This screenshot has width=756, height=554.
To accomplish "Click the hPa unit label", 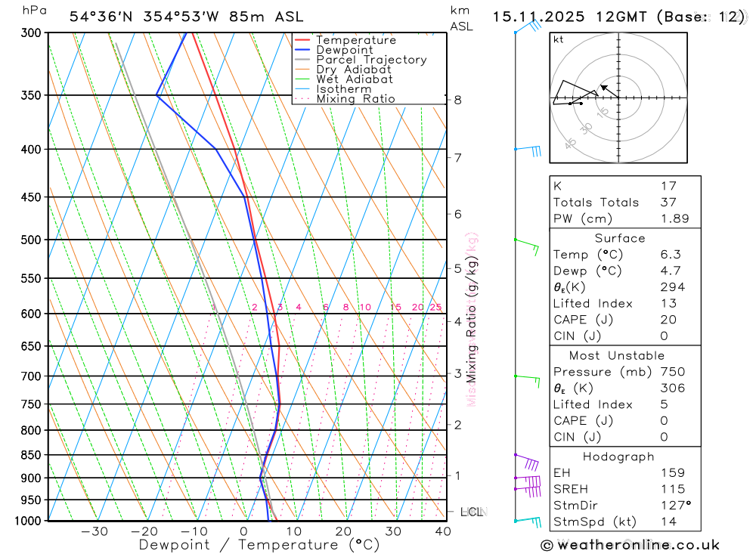I will (34, 11).
